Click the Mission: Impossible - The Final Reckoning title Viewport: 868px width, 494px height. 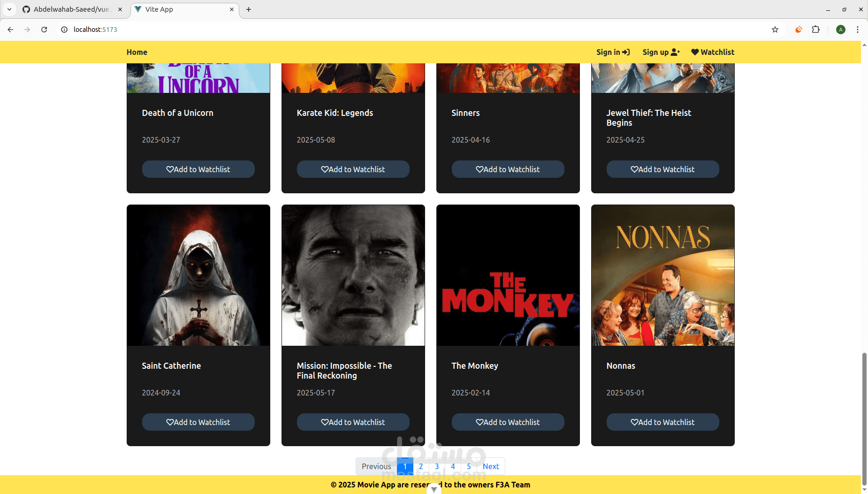click(344, 371)
